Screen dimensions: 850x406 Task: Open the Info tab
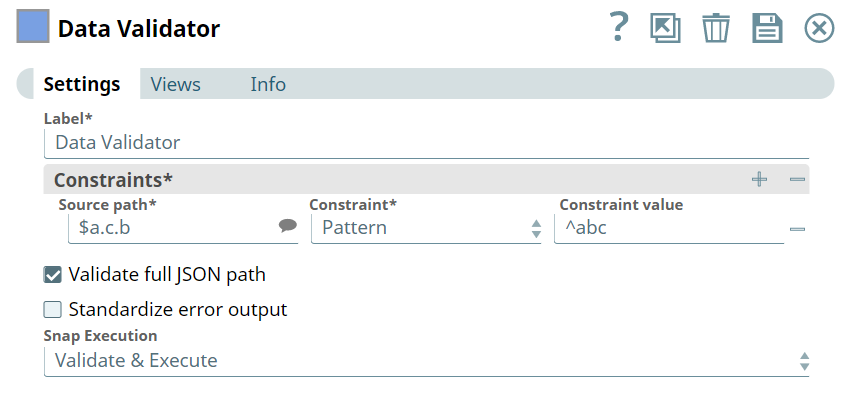pyautogui.click(x=268, y=84)
